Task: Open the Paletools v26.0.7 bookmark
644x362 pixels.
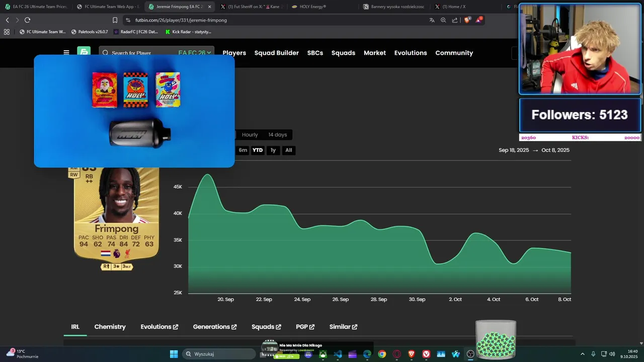Action: [x=90, y=32]
